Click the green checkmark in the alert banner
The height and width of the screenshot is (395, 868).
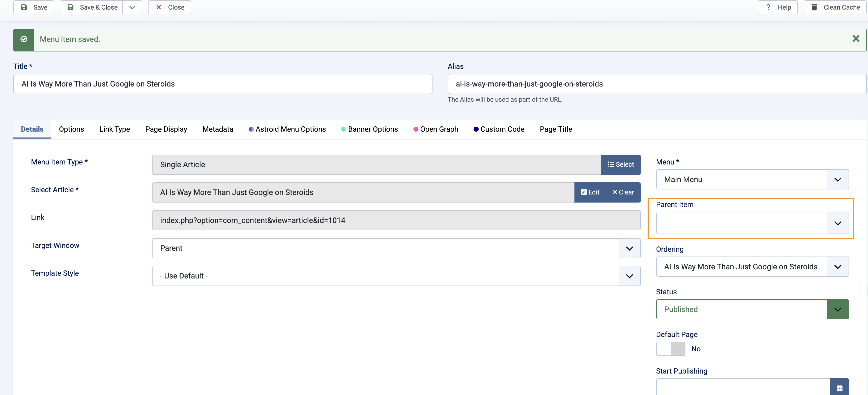24,39
